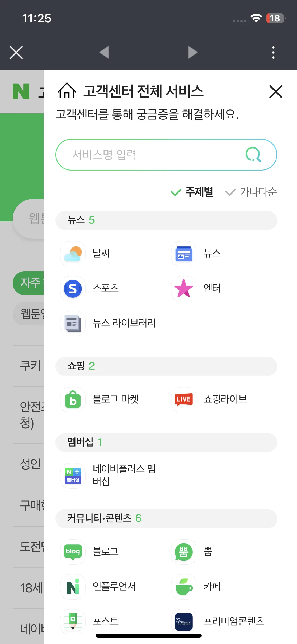Open the 날씨 weather service icon

click(73, 254)
